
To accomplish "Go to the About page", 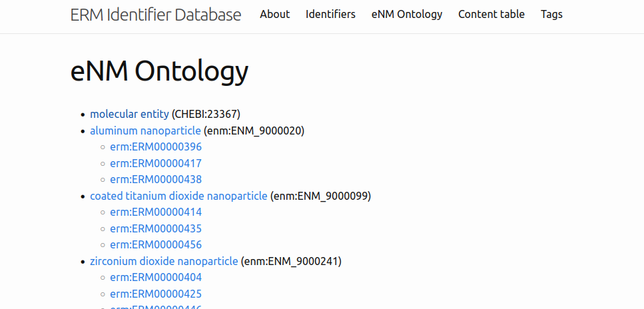I will 274,14.
